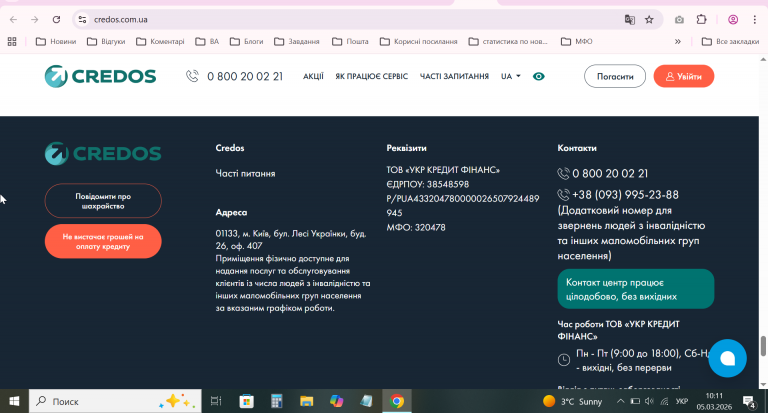This screenshot has width=768, height=413.
Task: Click the УКР keyboard language indicator
Action: [682, 401]
